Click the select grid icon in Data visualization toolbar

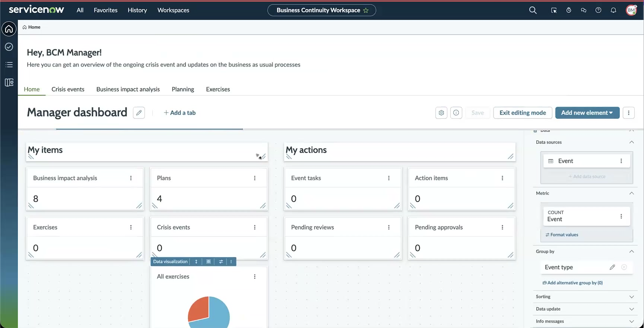pos(208,262)
